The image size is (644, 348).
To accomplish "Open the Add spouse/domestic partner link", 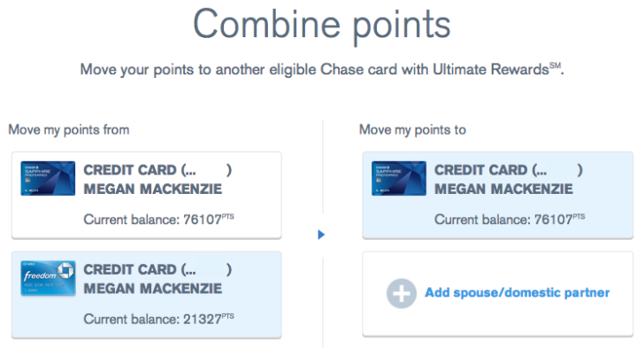I will [517, 292].
